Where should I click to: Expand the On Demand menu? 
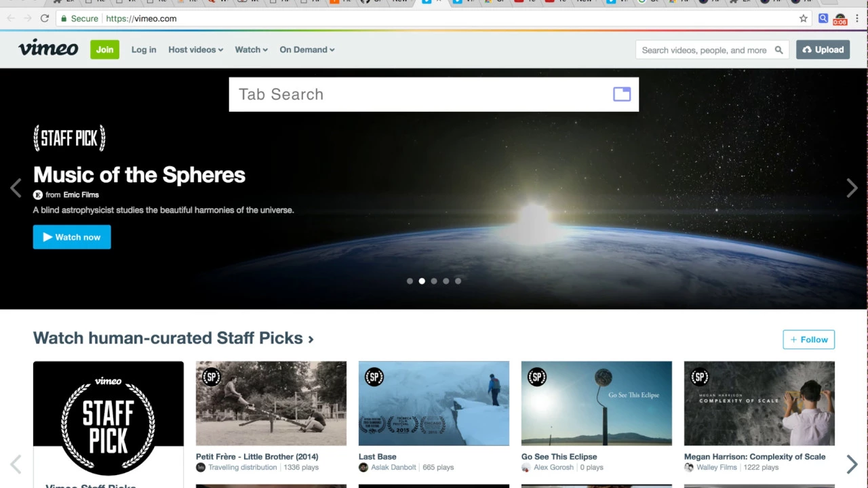307,49
